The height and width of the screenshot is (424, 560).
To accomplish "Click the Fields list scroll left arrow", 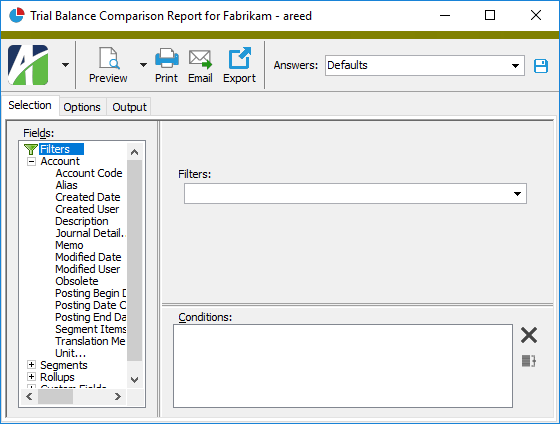I will pyautogui.click(x=29, y=396).
